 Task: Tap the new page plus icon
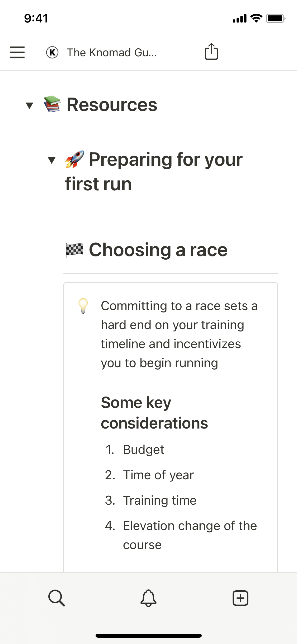click(x=240, y=598)
